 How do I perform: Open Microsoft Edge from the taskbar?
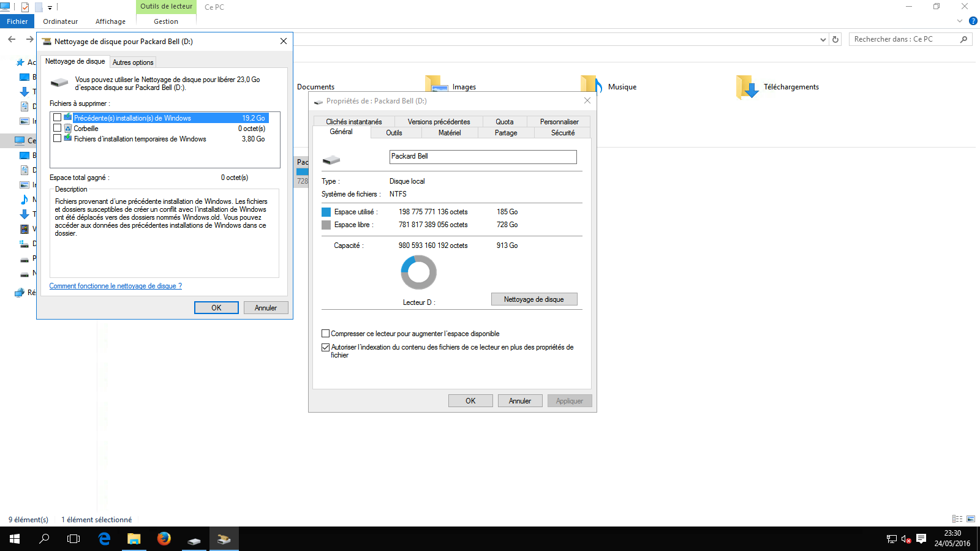click(105, 539)
